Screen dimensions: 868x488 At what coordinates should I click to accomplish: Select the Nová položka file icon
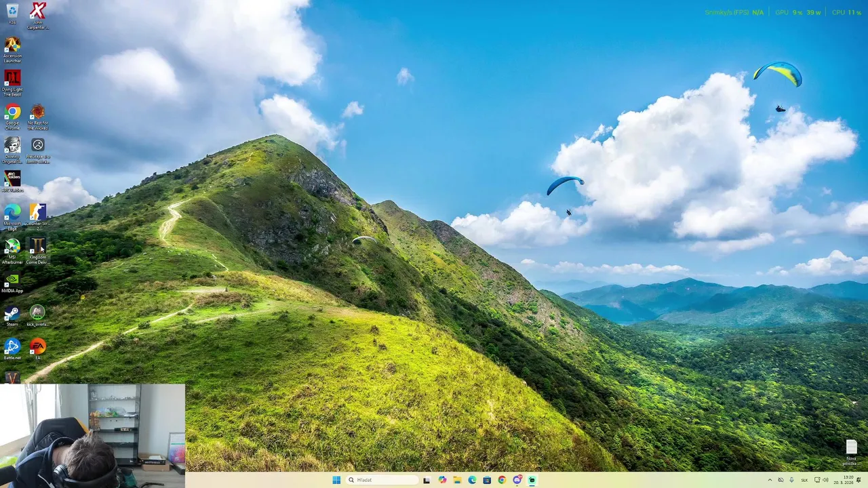[x=851, y=452]
